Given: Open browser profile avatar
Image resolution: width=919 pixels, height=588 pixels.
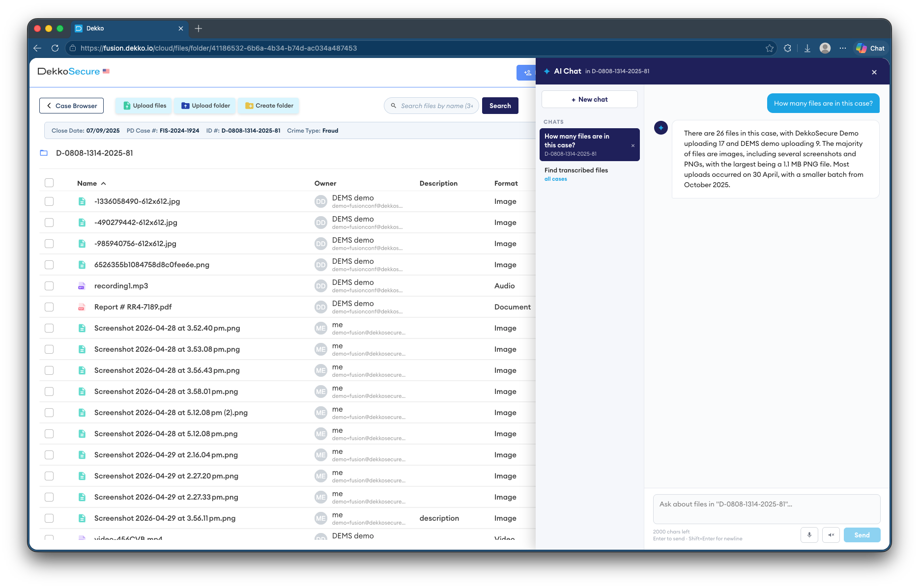Looking at the screenshot, I should [x=825, y=48].
